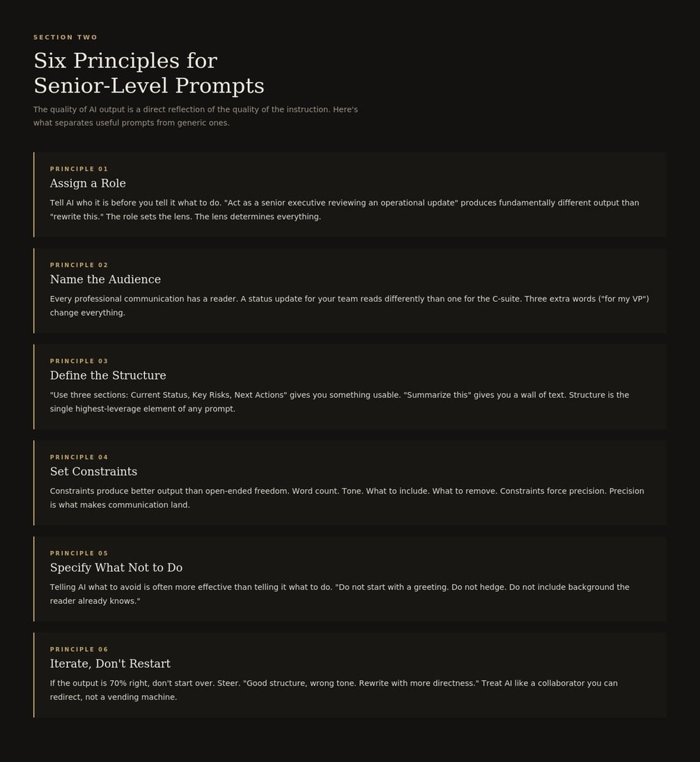700x762 pixels.
Task: Click the 'Define the Structure' heading
Action: click(x=108, y=375)
